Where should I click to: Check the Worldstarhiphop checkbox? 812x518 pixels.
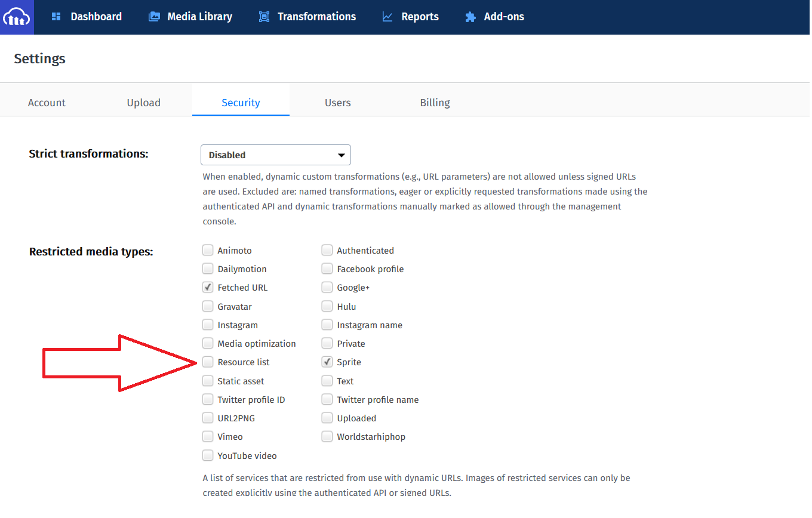[x=327, y=436]
